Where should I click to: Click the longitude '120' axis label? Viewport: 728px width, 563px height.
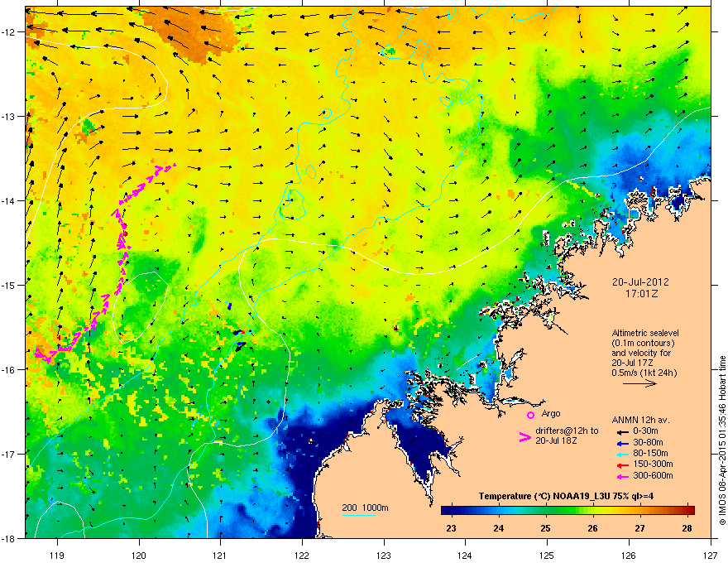[x=139, y=556]
